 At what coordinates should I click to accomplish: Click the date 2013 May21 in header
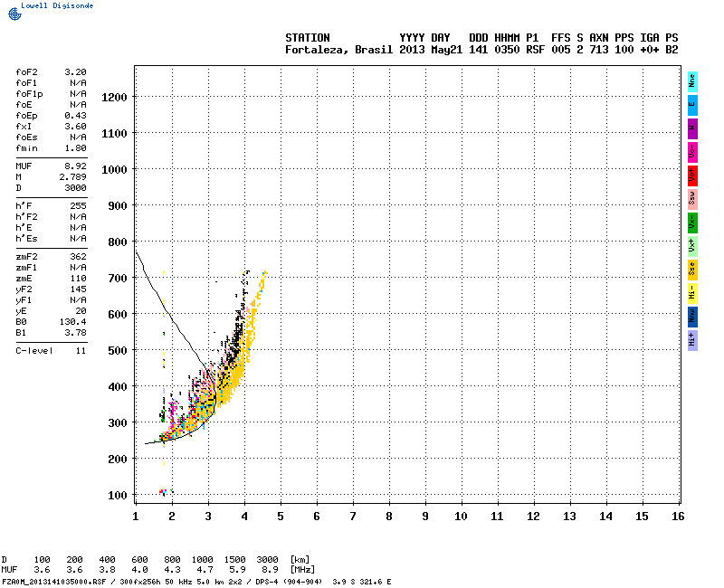pyautogui.click(x=431, y=50)
